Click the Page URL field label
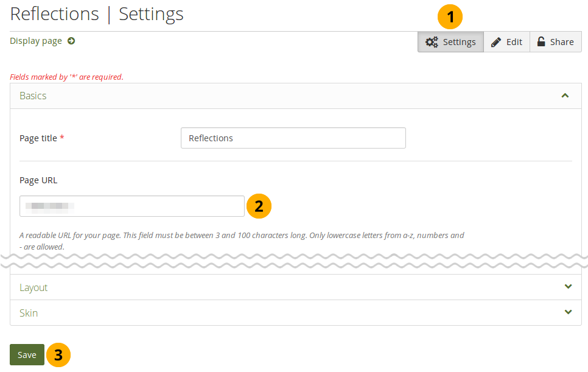Image resolution: width=588 pixels, height=372 pixels. pyautogui.click(x=38, y=180)
